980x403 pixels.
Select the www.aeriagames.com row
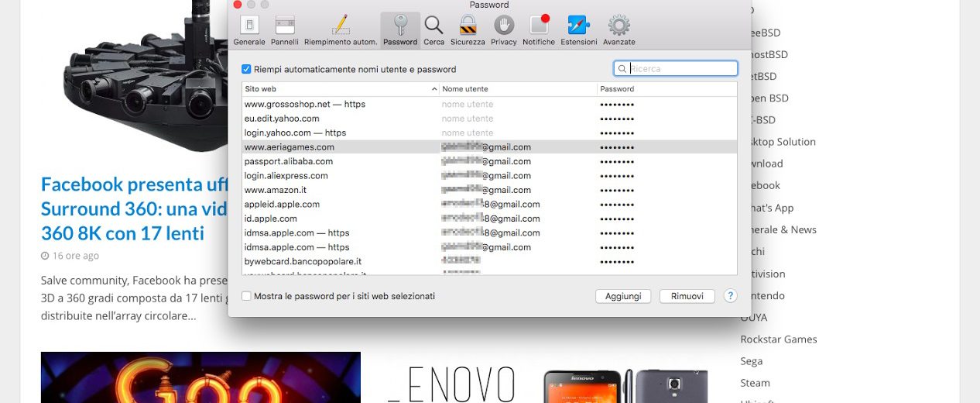[489, 147]
